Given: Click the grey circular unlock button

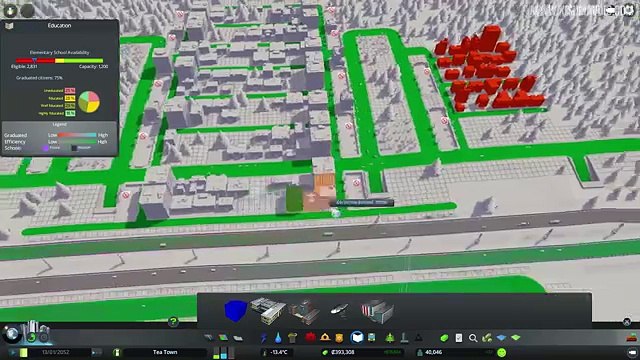Looking at the screenshot, I should click(x=44, y=337).
